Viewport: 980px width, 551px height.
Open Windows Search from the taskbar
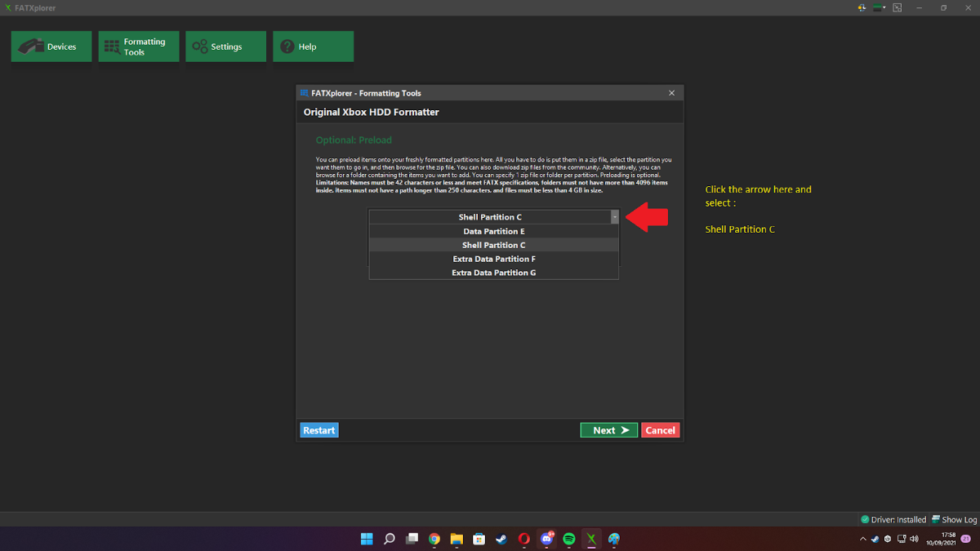tap(390, 539)
